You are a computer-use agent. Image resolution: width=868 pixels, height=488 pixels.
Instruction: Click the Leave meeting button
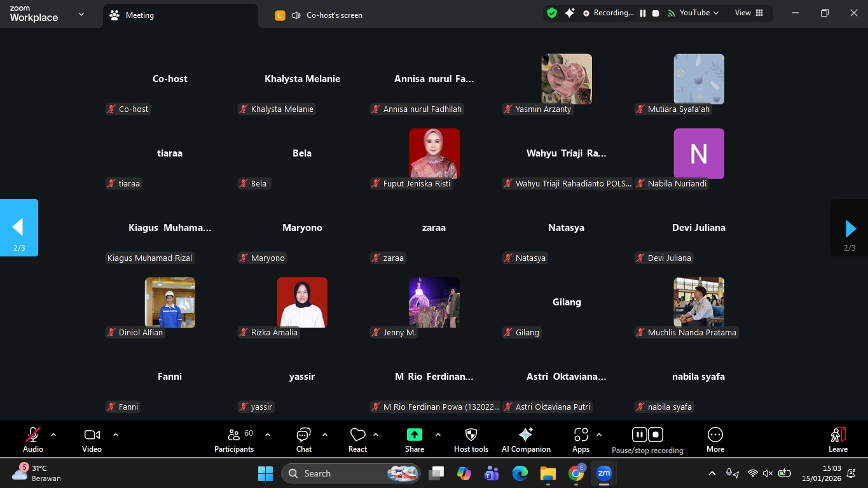pos(837,440)
